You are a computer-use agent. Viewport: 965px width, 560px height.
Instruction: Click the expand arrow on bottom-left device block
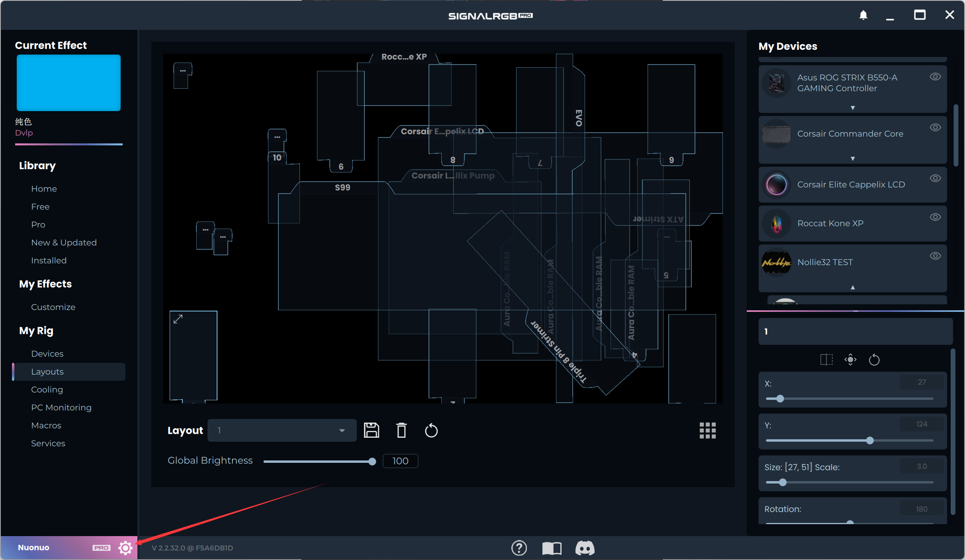pyautogui.click(x=178, y=319)
